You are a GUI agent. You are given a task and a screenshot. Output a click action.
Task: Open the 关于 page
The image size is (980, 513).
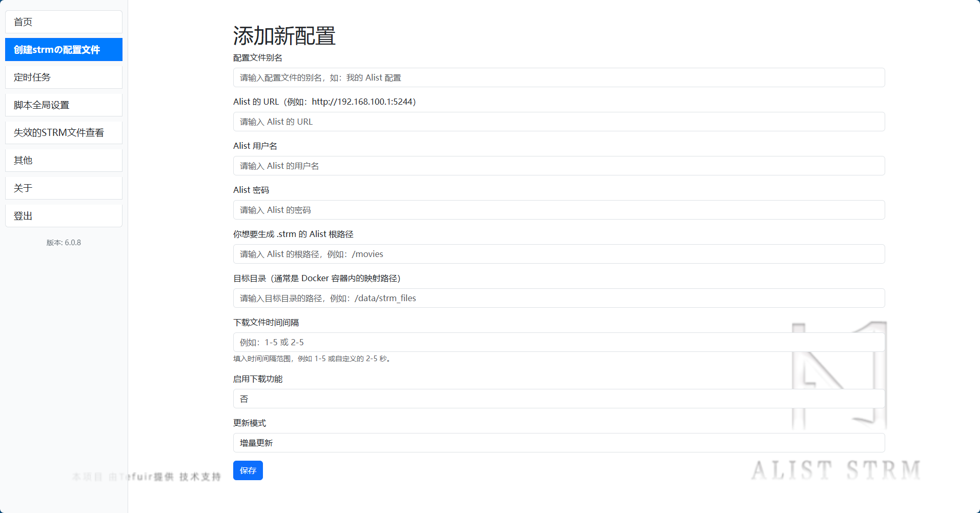(64, 188)
